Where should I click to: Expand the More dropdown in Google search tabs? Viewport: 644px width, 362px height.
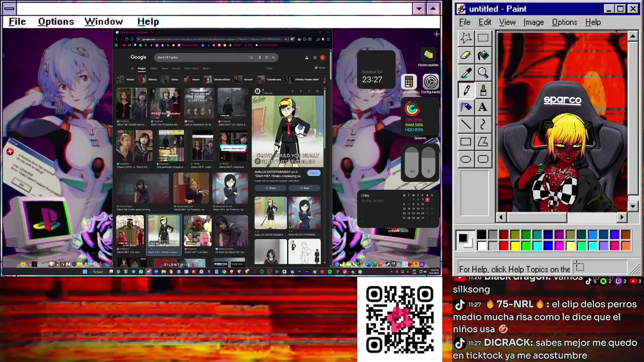coord(206,68)
